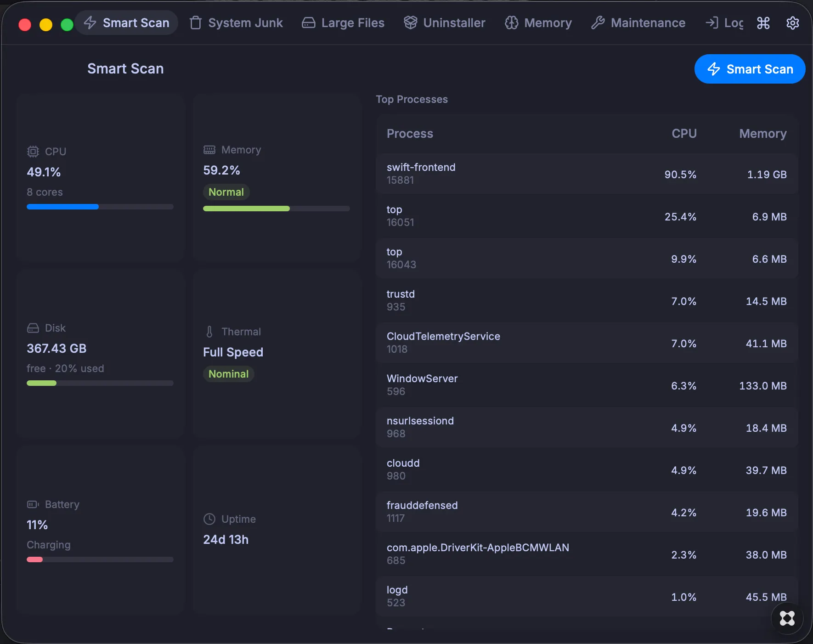Click the wrench icon beside Maintenance
This screenshot has width=813, height=644.
[598, 23]
